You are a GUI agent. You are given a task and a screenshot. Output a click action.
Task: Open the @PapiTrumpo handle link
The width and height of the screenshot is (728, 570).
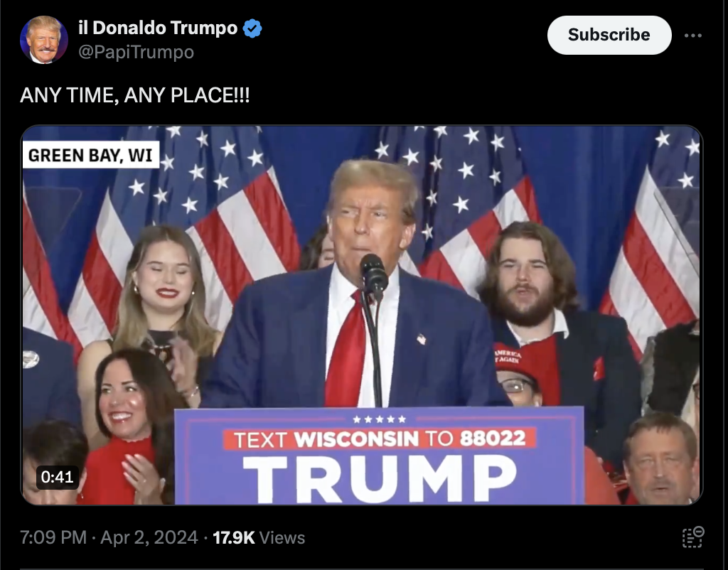(x=136, y=52)
